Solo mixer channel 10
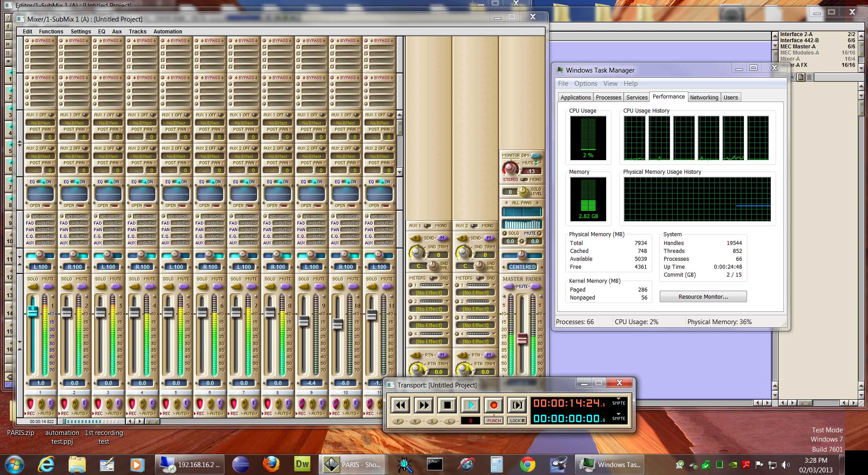 (x=338, y=287)
